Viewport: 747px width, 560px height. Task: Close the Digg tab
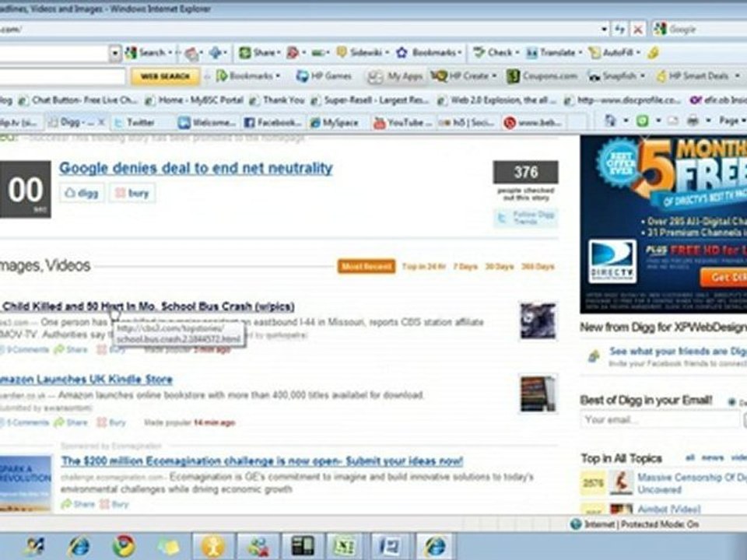pyautogui.click(x=101, y=122)
